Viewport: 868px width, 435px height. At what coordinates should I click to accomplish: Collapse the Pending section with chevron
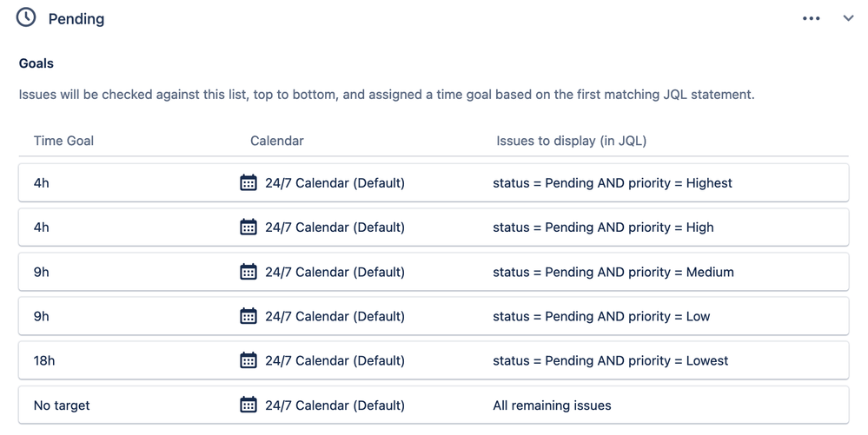[x=848, y=18]
